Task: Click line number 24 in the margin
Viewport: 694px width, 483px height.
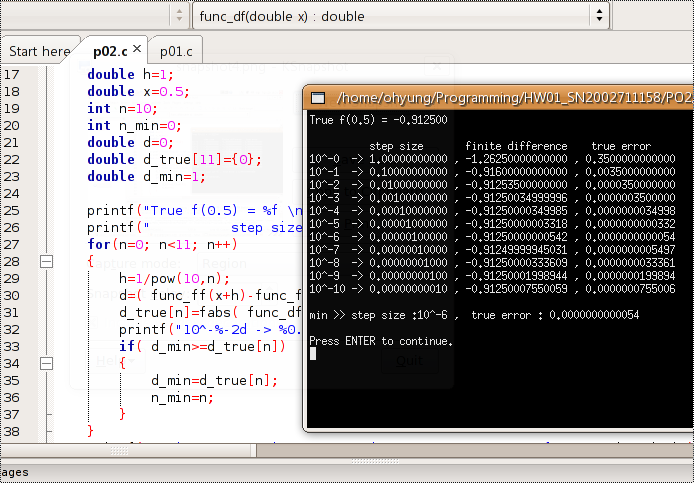Action: [12, 193]
